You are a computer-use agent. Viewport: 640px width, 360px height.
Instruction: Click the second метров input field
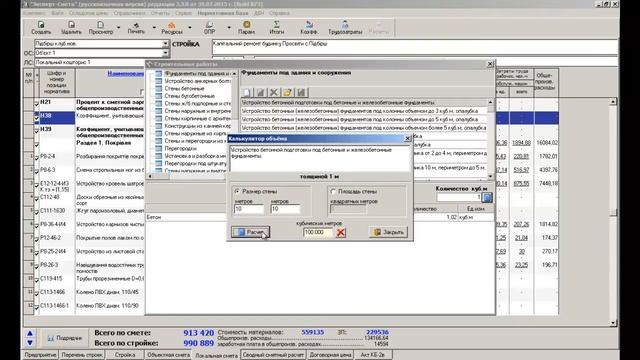coord(285,209)
